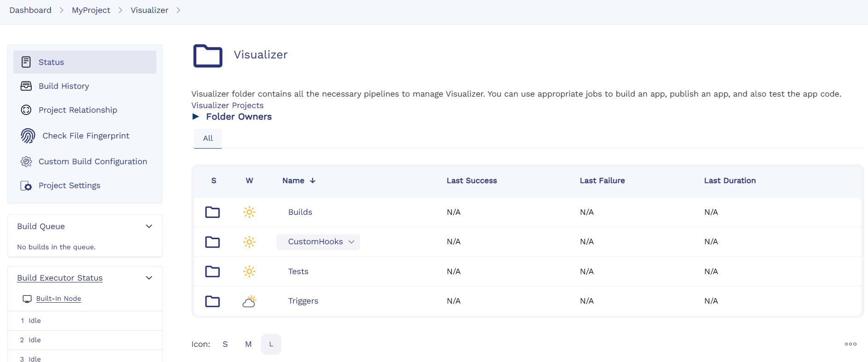Click the Builds folder status icon
Viewport: 868px width, 362px height.
click(x=212, y=212)
